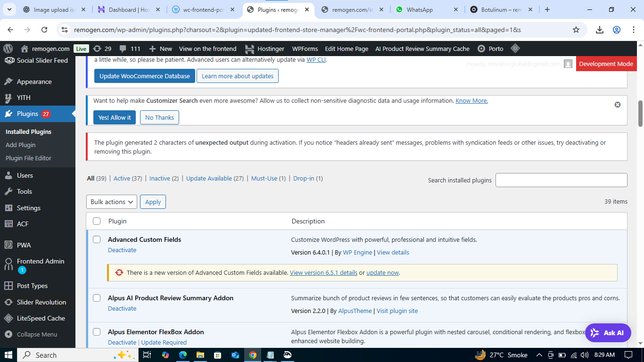Open Google Chrome from the taskbar
The width and height of the screenshot is (644, 362).
253,355
